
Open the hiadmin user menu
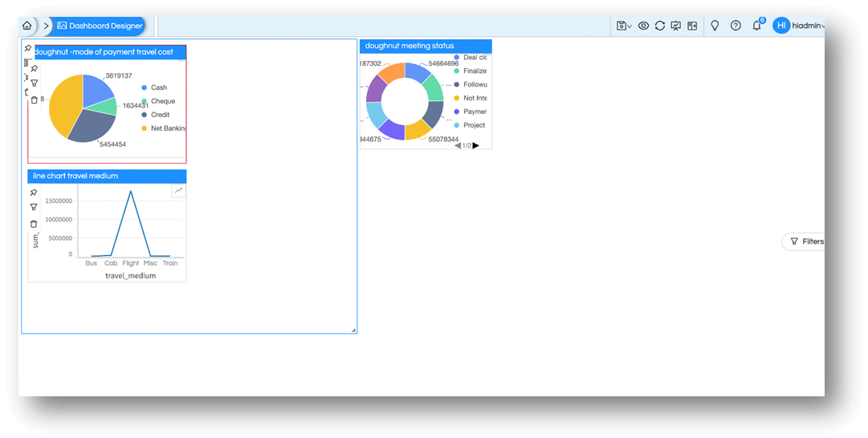(x=809, y=26)
